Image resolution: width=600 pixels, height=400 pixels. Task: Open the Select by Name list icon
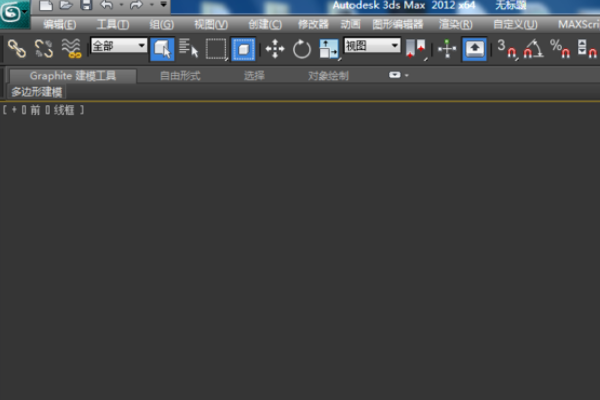tap(189, 49)
